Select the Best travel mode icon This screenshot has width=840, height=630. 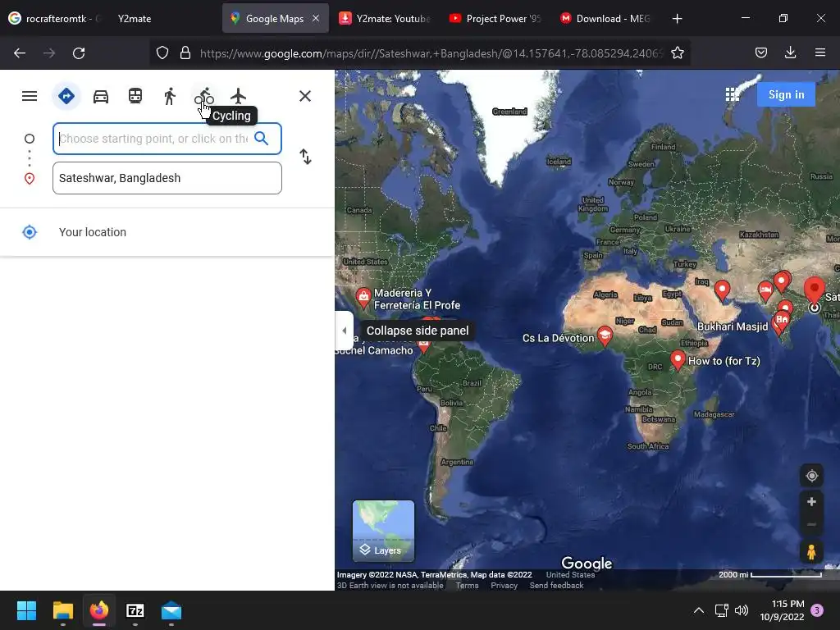pyautogui.click(x=66, y=97)
